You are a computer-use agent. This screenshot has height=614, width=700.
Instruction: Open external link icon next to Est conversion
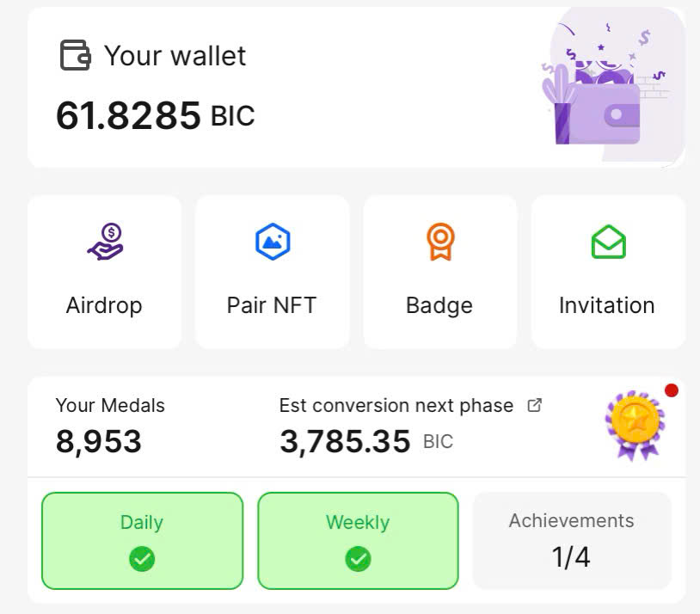pos(534,405)
